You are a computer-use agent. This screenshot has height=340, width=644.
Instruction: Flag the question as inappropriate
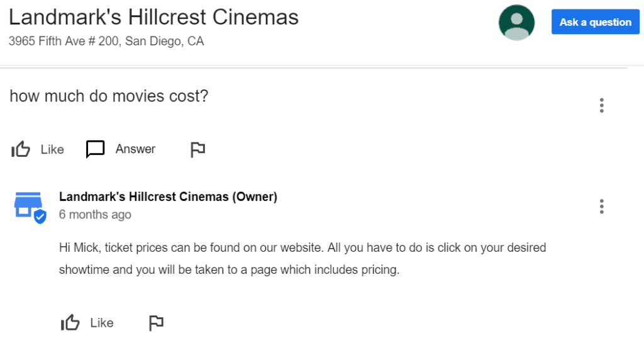pos(197,149)
